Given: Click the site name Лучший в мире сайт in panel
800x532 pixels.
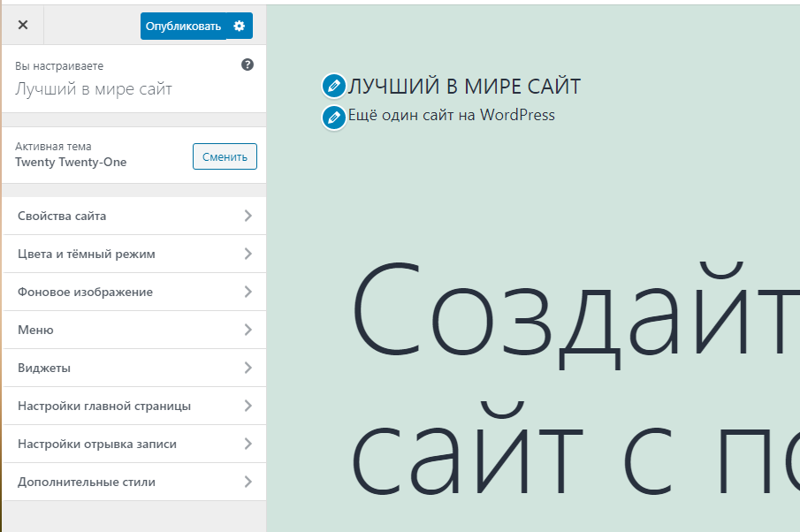Looking at the screenshot, I should 94,88.
